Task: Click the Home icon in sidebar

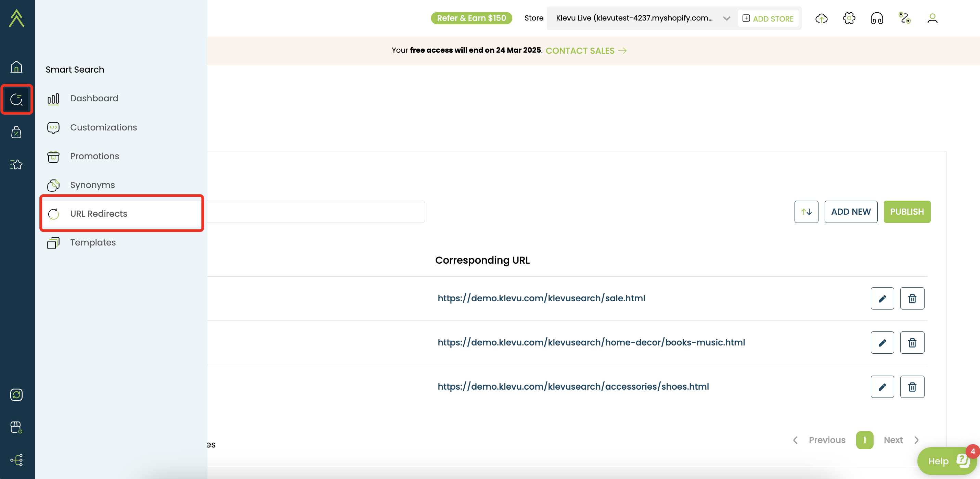Action: (x=16, y=67)
